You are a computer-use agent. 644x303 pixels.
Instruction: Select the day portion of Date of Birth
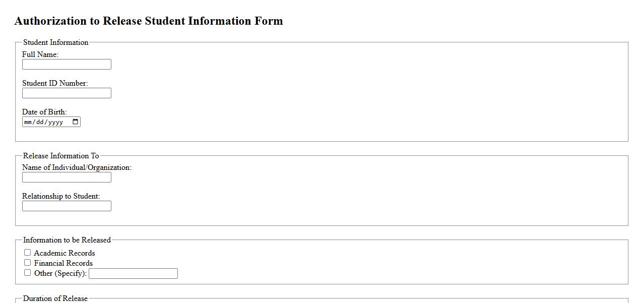tap(40, 122)
